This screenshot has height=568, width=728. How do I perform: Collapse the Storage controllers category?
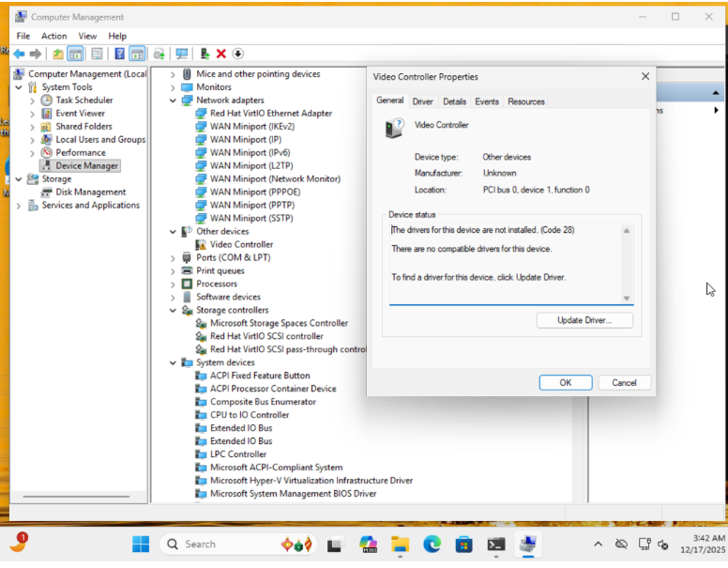[x=173, y=311]
